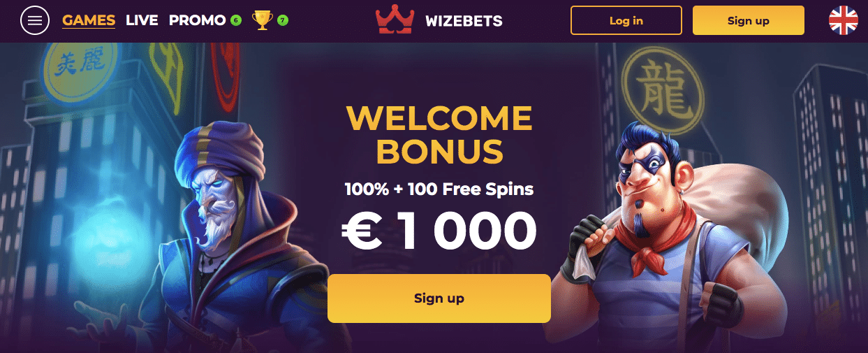Click the trophy tournaments icon
This screenshot has width=868, height=353.
(x=262, y=20)
